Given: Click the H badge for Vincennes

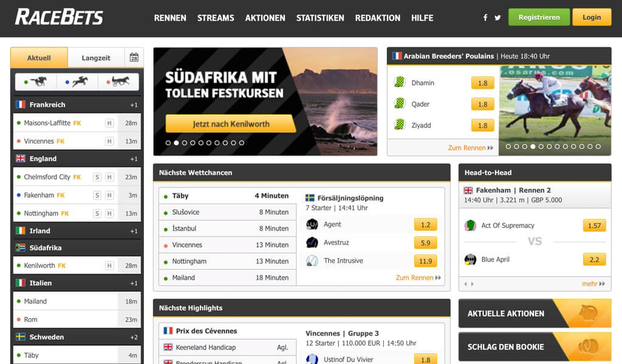Looking at the screenshot, I should pyautogui.click(x=109, y=141).
